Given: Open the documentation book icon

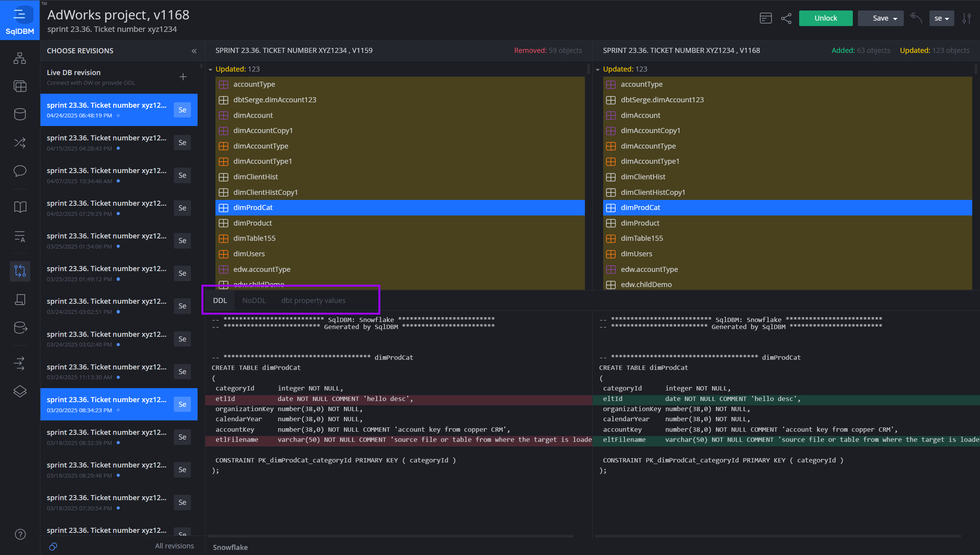Looking at the screenshot, I should tap(20, 207).
